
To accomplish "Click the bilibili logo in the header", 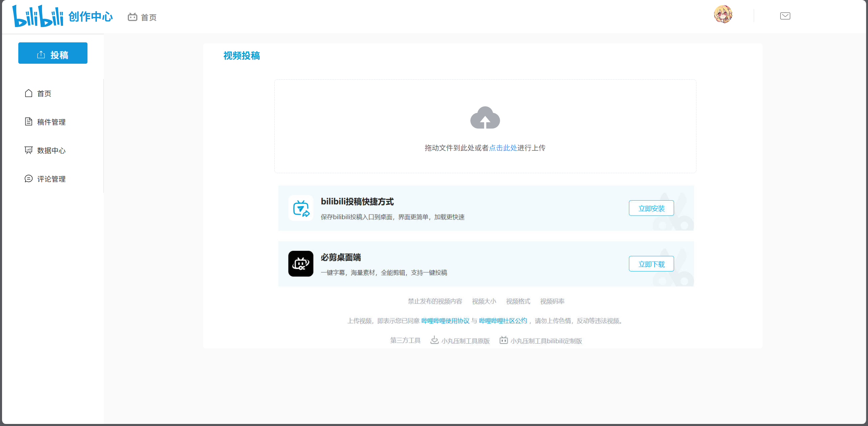I will [38, 16].
